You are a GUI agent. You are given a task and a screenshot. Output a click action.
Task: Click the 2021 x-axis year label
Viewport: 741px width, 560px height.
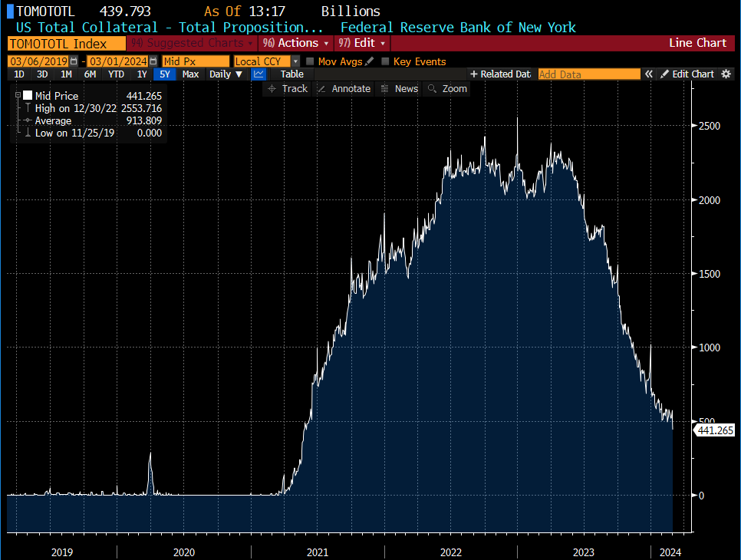point(317,552)
